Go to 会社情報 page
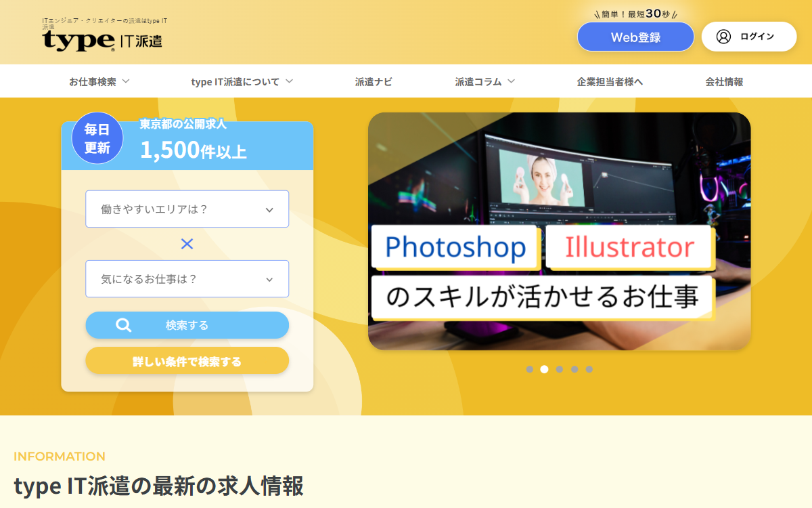The image size is (812, 508). click(724, 82)
